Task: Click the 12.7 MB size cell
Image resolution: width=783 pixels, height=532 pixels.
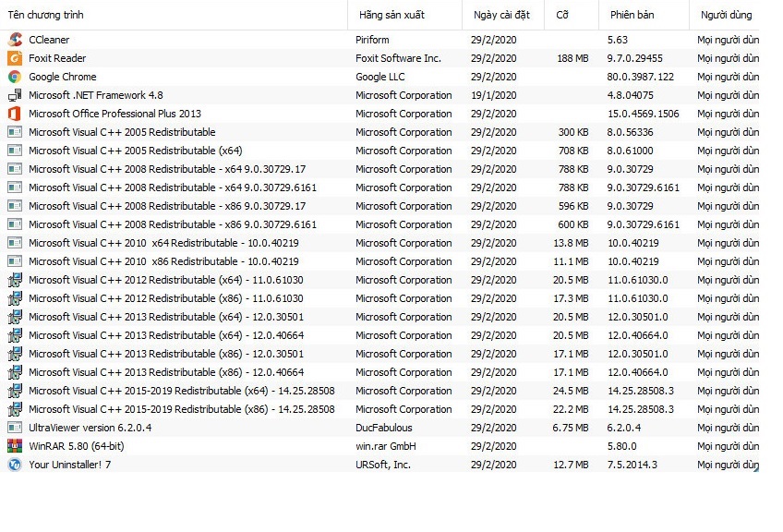Action: (571, 465)
